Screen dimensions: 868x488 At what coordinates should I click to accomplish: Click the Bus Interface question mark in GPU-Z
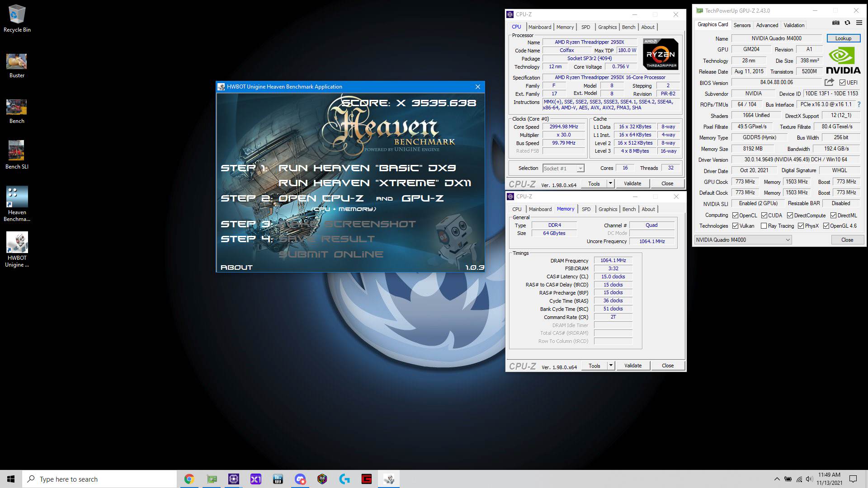coord(859,104)
